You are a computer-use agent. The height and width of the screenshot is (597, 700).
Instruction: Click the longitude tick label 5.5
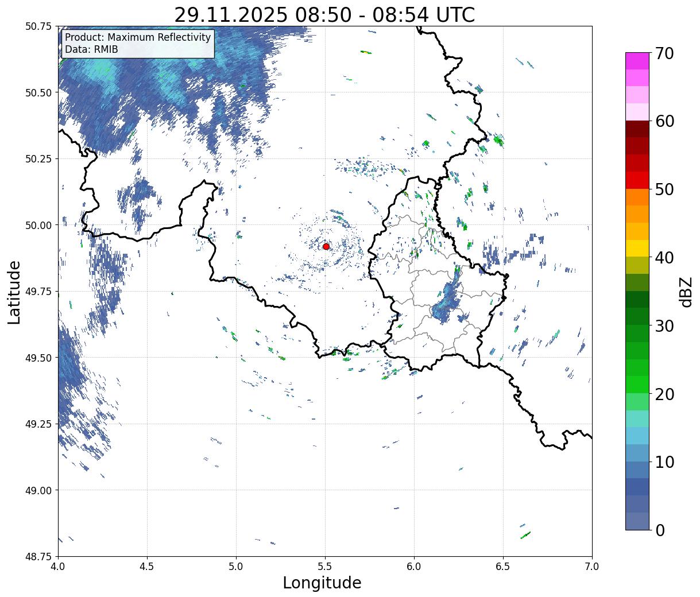click(325, 566)
